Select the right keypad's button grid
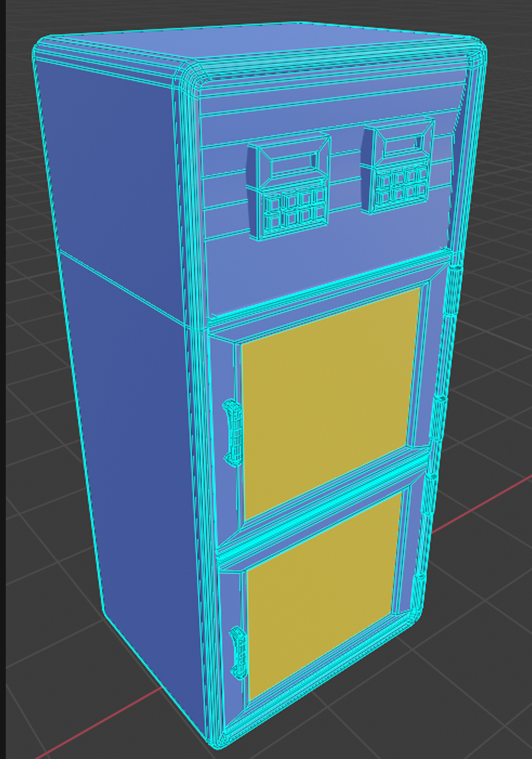Screen dimensions: 532x759 [x=402, y=186]
